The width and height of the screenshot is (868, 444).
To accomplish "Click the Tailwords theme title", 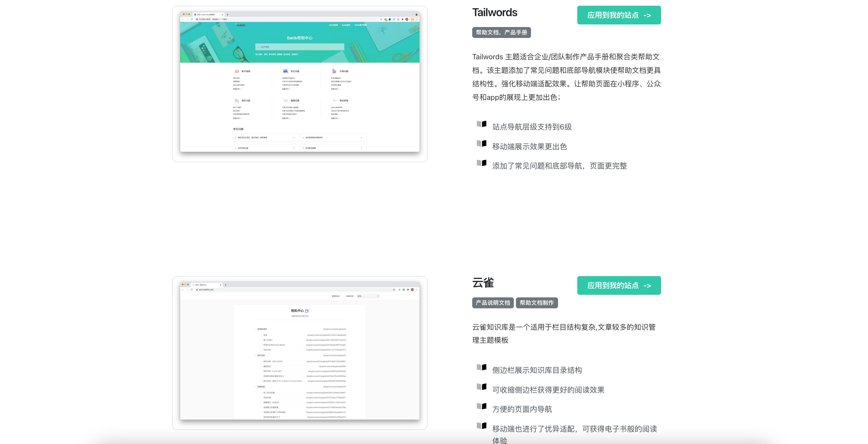I will pyautogui.click(x=494, y=12).
